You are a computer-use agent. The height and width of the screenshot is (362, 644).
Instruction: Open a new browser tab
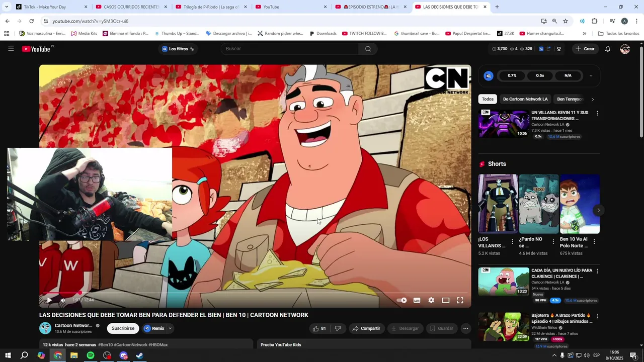(x=497, y=7)
